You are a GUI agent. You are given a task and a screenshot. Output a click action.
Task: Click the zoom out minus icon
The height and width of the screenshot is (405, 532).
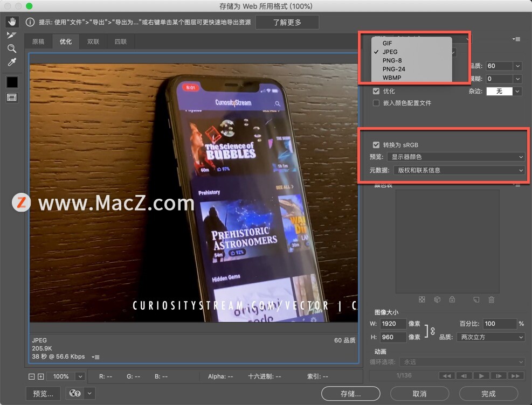32,376
